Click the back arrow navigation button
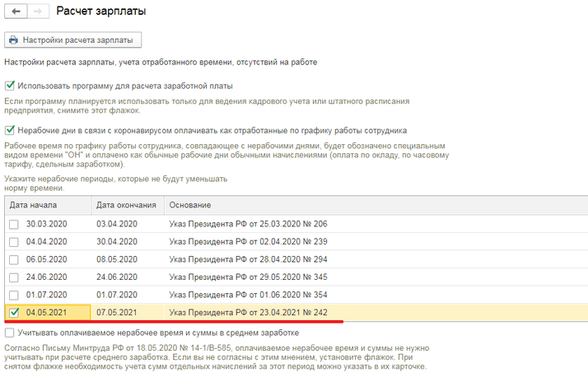This screenshot has width=588, height=377. [x=14, y=12]
